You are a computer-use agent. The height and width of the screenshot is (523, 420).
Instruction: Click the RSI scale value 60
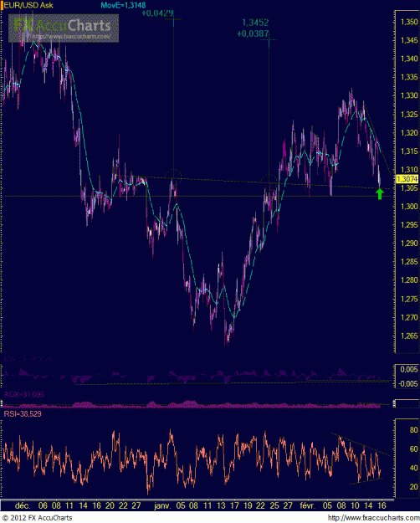[413, 449]
